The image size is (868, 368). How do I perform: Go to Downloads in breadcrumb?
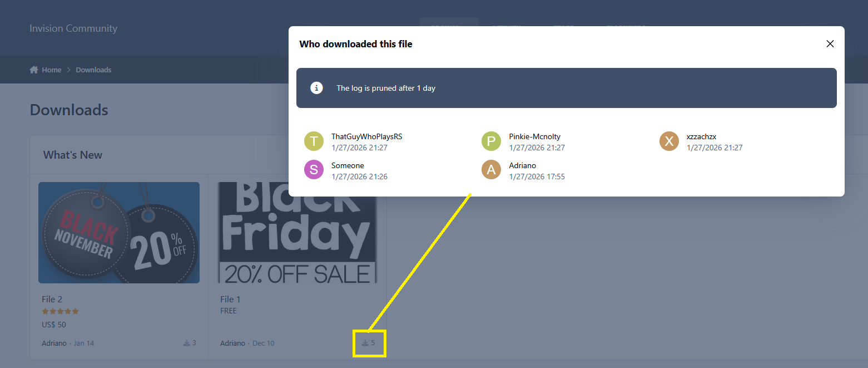tap(93, 70)
